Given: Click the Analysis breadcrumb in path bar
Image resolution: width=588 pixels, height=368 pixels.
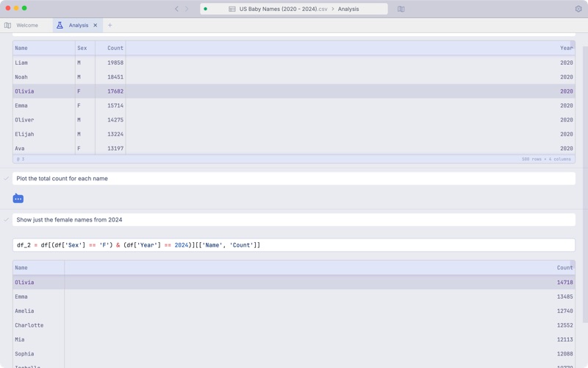Looking at the screenshot, I should (x=348, y=9).
